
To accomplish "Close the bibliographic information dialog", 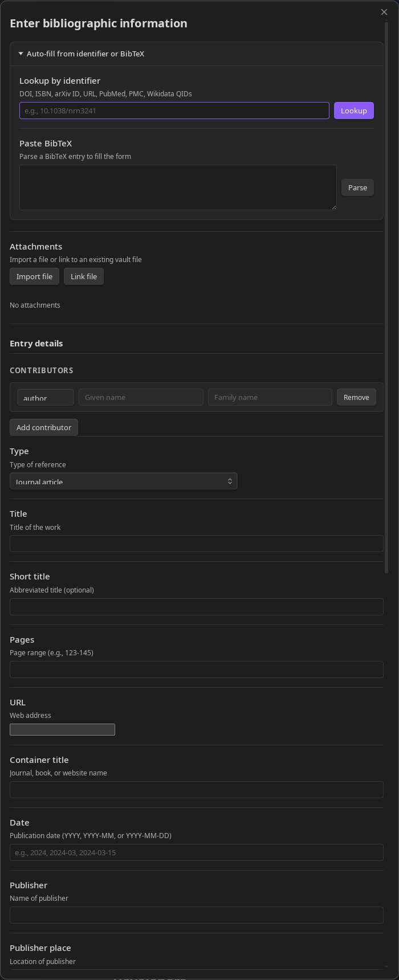I will click(x=384, y=11).
